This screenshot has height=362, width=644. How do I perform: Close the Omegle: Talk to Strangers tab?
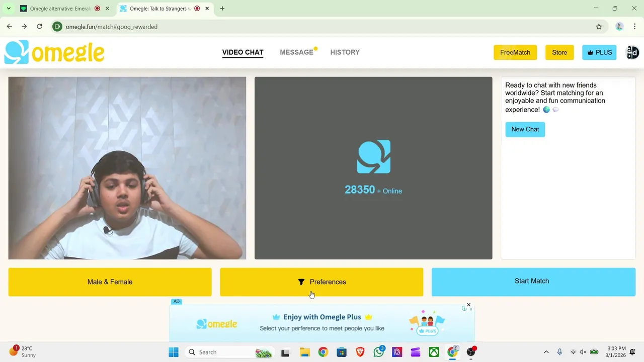coord(207,9)
